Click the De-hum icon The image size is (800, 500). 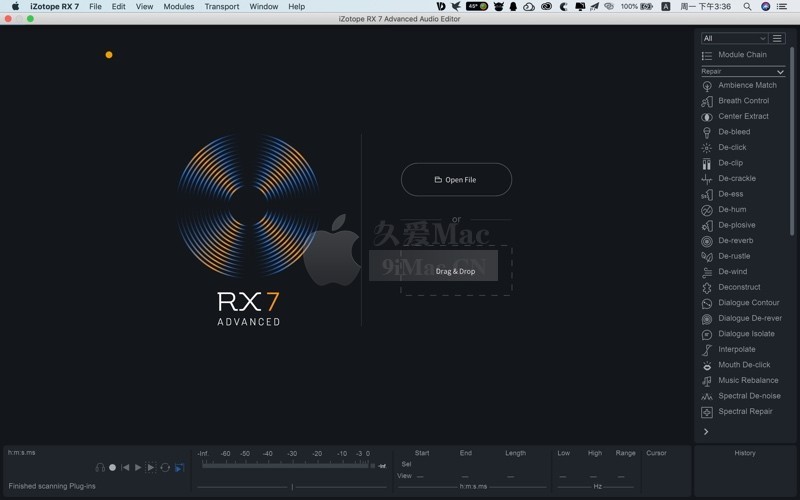[x=707, y=210]
